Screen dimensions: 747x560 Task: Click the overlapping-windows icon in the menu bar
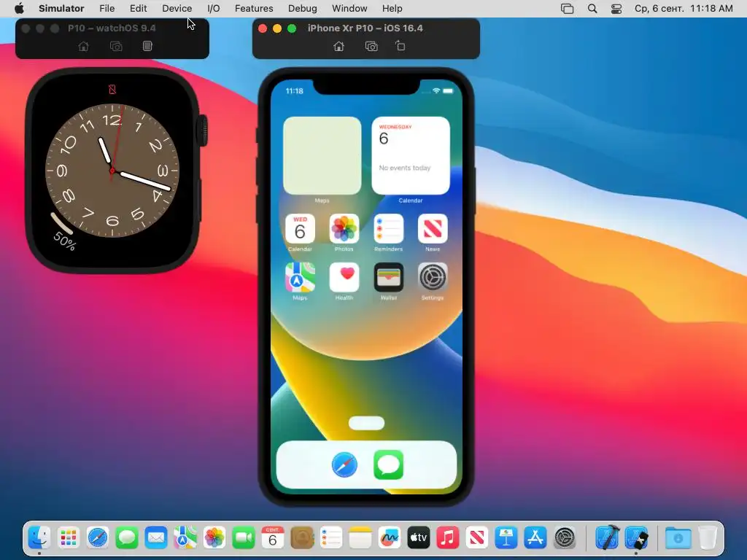point(567,9)
